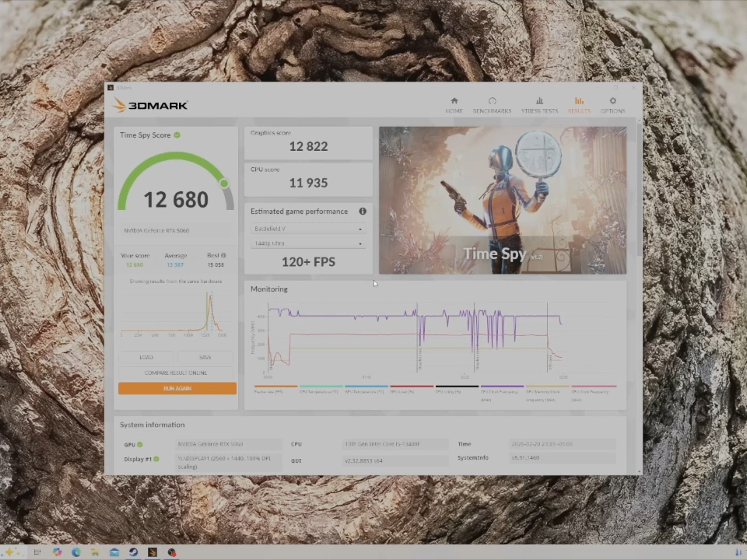Toggle the CPU Clock Frequency legend line

pos(502,393)
